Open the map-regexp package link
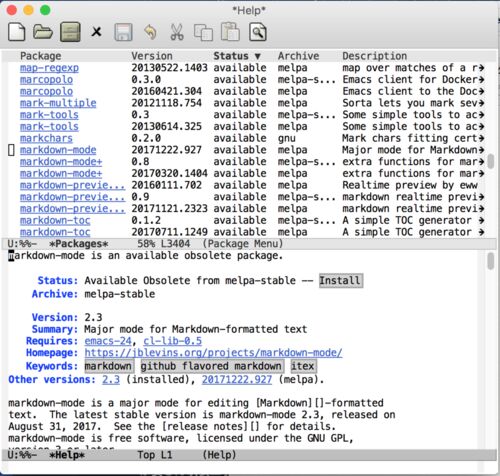Image resolution: width=500 pixels, height=476 pixels. 49,68
